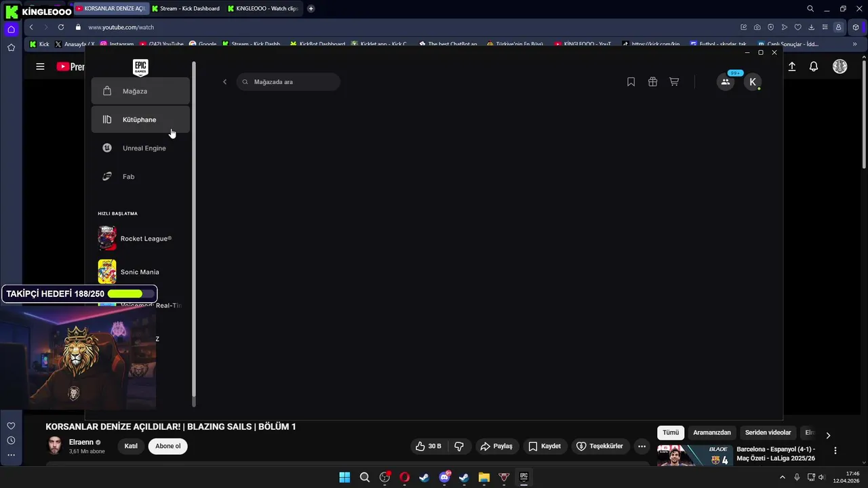
Task: Click the Epic Games logo
Action: (140, 67)
